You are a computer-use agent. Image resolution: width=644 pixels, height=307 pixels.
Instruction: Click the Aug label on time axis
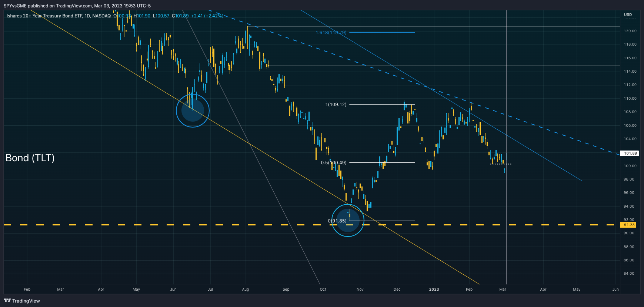[246, 290]
